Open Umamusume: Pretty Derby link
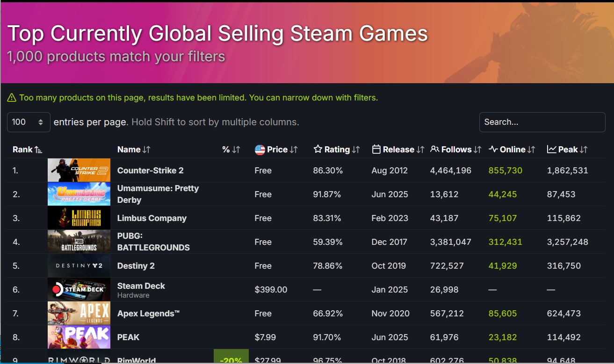This screenshot has height=364, width=614. click(x=158, y=194)
